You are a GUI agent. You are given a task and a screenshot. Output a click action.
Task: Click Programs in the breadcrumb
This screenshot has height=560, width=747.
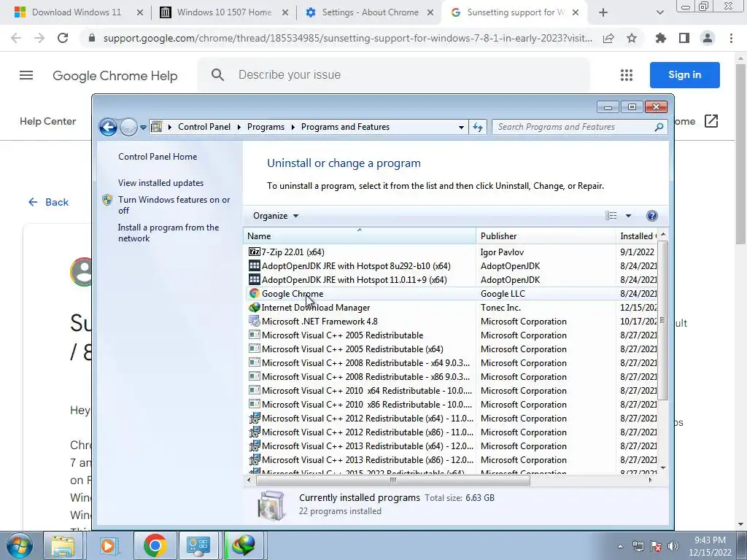(x=266, y=127)
